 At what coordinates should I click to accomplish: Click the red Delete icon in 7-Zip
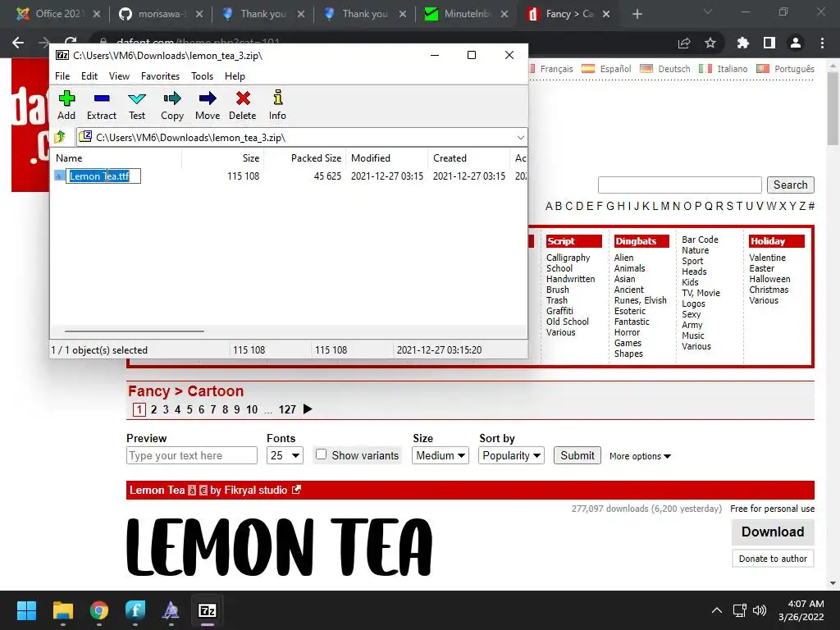coord(243,98)
